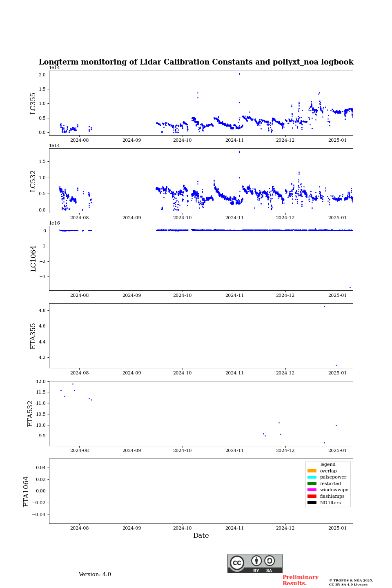The width and height of the screenshot is (392, 588).
Task: Click the 2024-08 tick label under ETA532 plot
Action: [79, 450]
